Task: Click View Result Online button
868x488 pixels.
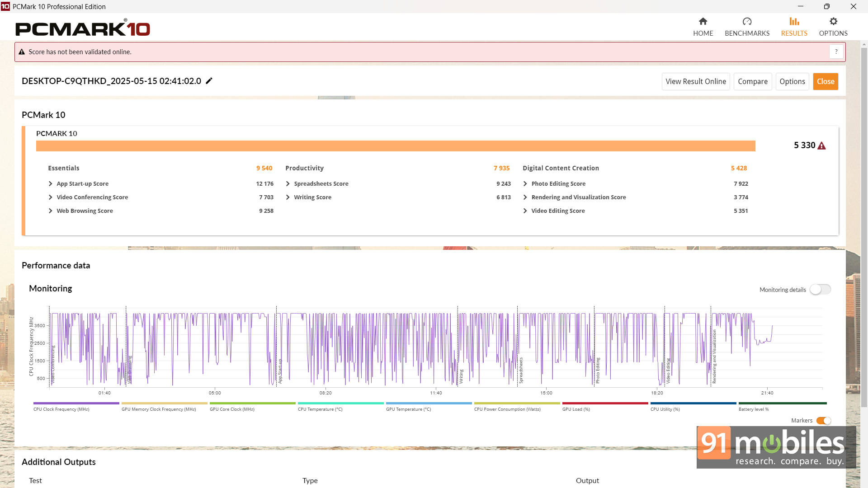Action: [x=696, y=81]
